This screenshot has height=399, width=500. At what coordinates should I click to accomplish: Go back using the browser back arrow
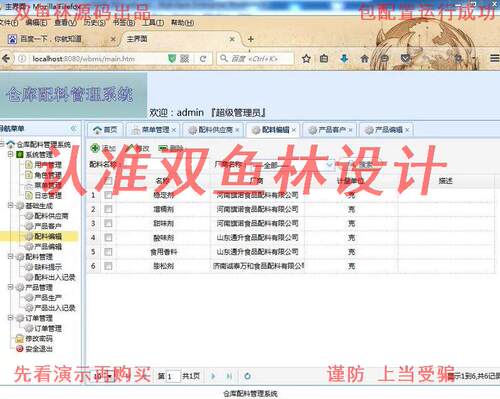(6, 59)
